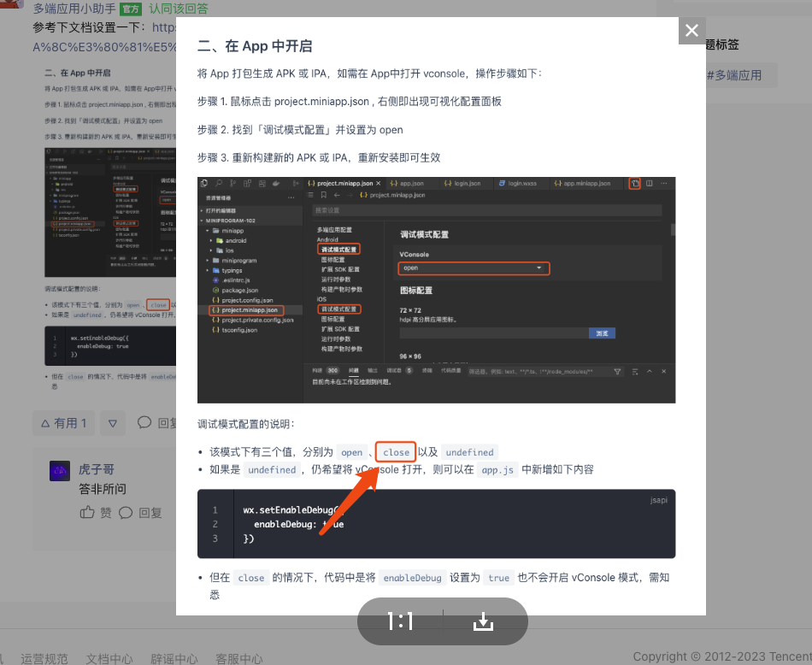Click blue 浏览 browse button
The height and width of the screenshot is (665, 812).
602,333
